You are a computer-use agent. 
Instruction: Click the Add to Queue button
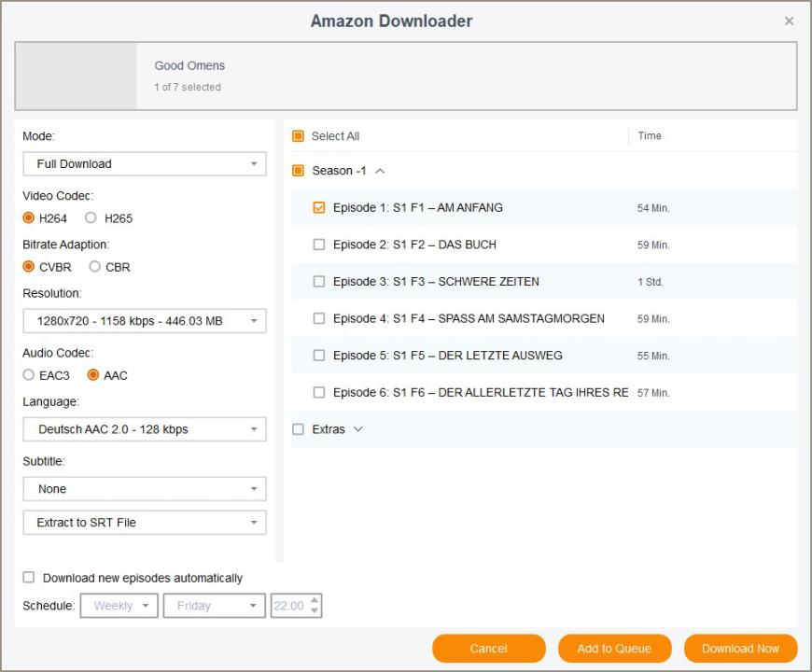click(614, 649)
